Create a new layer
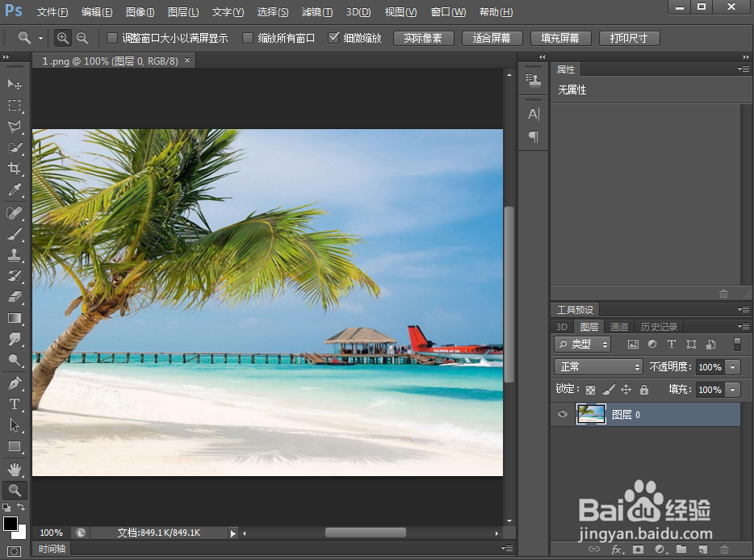Viewport: 754px width, 560px height. [x=703, y=549]
